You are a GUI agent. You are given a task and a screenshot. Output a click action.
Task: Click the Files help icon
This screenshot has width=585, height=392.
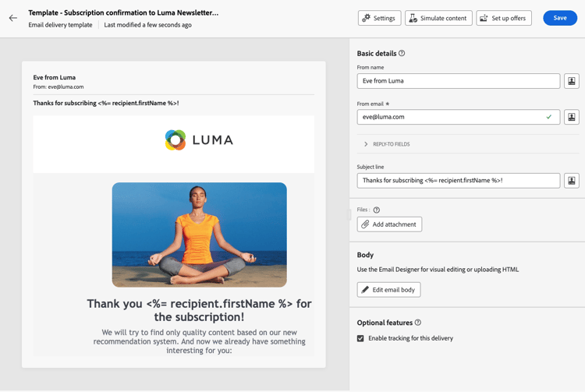coord(377,210)
